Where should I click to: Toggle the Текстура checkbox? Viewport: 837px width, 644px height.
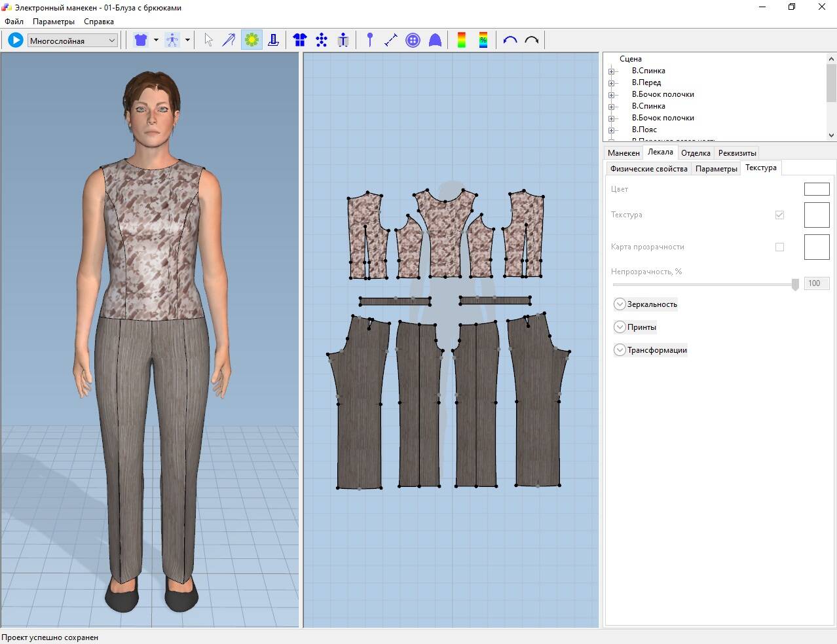(x=779, y=215)
